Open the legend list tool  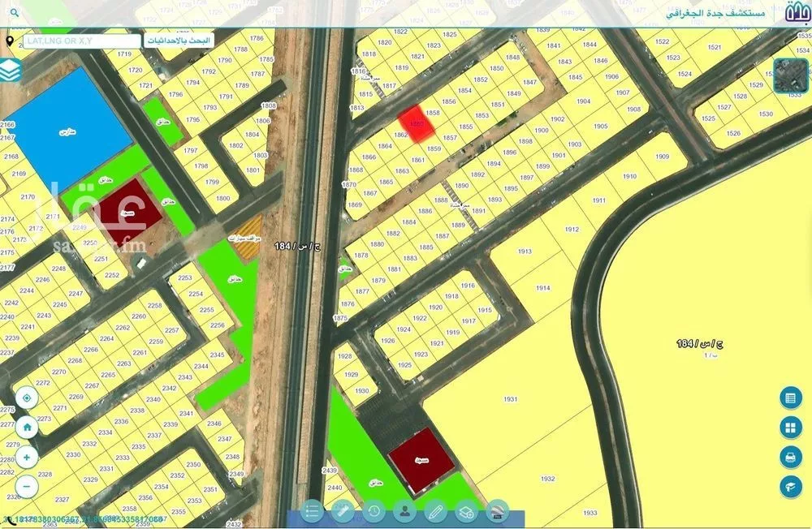[x=312, y=511]
